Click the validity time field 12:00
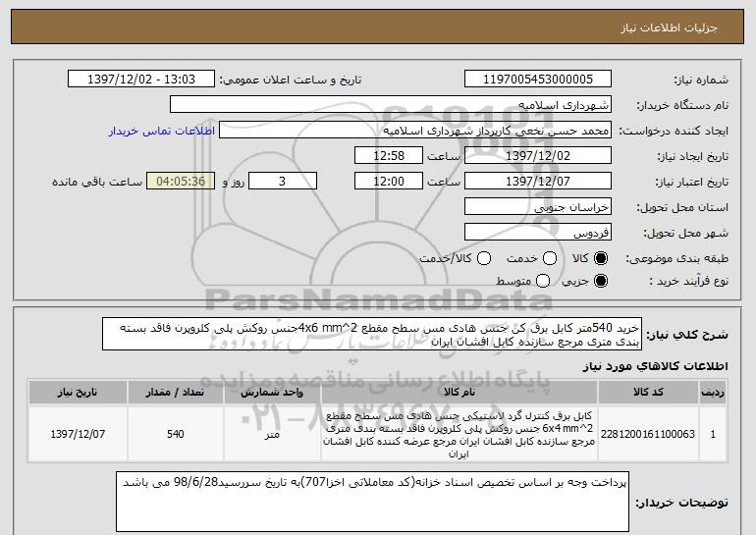Viewport: 756px width, 535px height. click(389, 182)
